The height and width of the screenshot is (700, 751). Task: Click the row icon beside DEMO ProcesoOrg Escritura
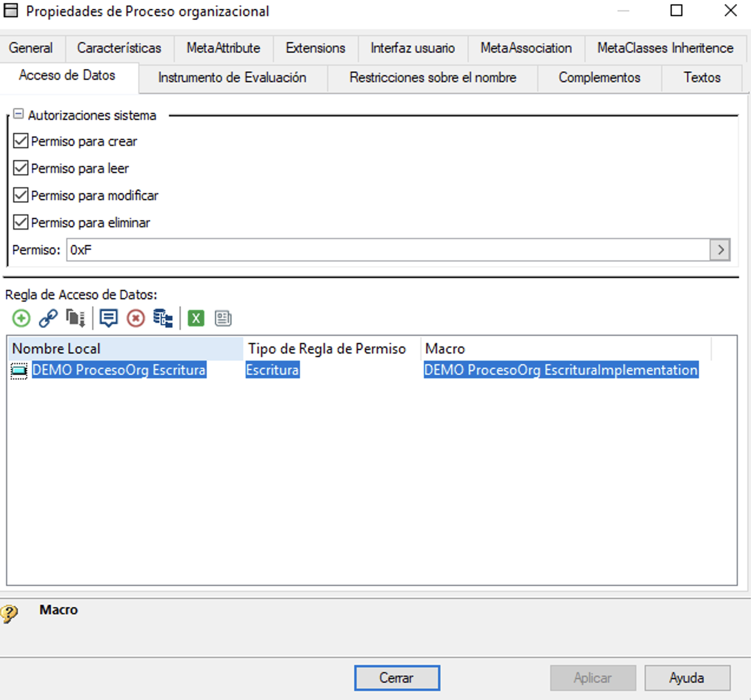(x=19, y=371)
